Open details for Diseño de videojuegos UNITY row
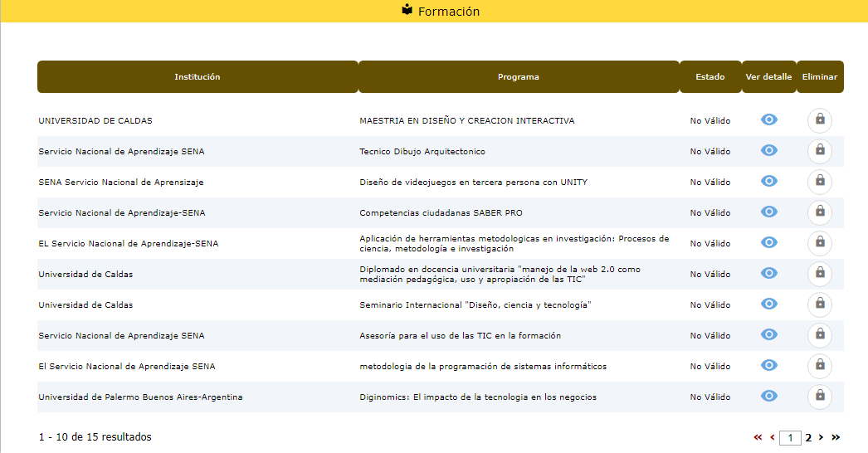The image size is (868, 453). point(769,182)
